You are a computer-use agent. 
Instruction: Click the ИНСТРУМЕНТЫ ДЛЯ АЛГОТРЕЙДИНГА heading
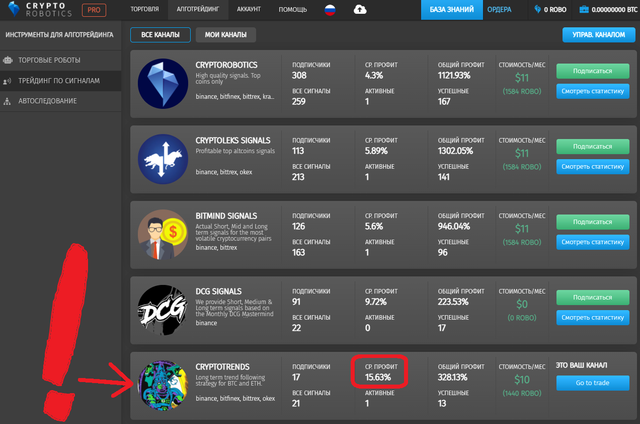59,35
